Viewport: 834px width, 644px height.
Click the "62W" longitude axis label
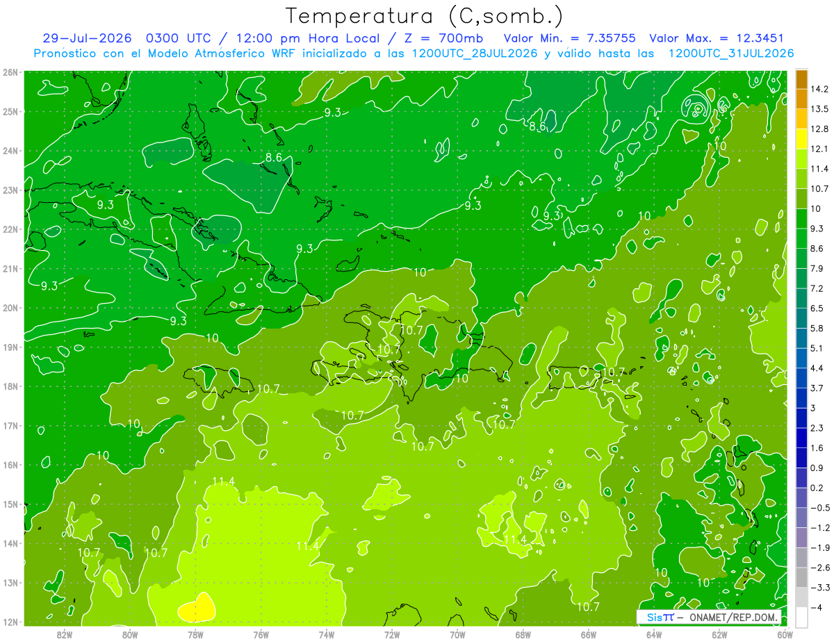(719, 634)
